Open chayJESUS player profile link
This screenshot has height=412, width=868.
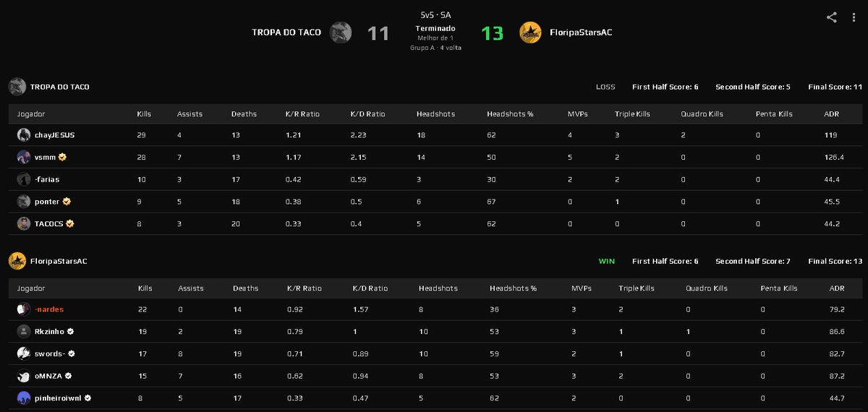pos(54,135)
